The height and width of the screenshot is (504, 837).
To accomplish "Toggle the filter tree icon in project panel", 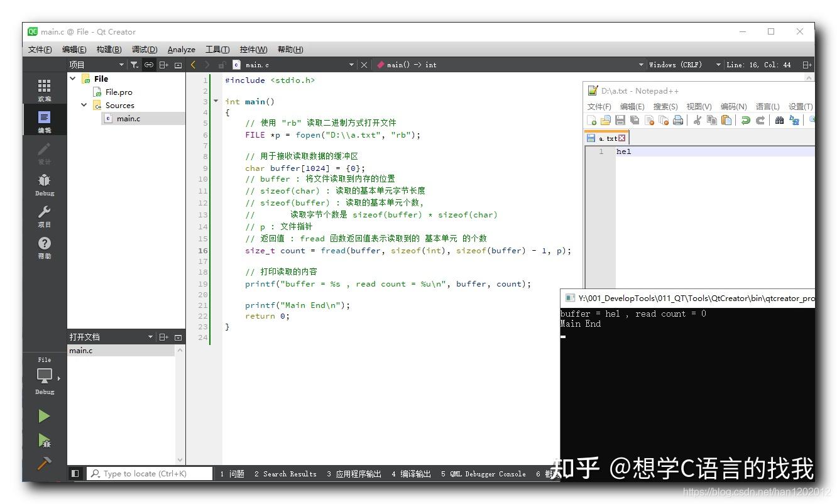I will (134, 64).
